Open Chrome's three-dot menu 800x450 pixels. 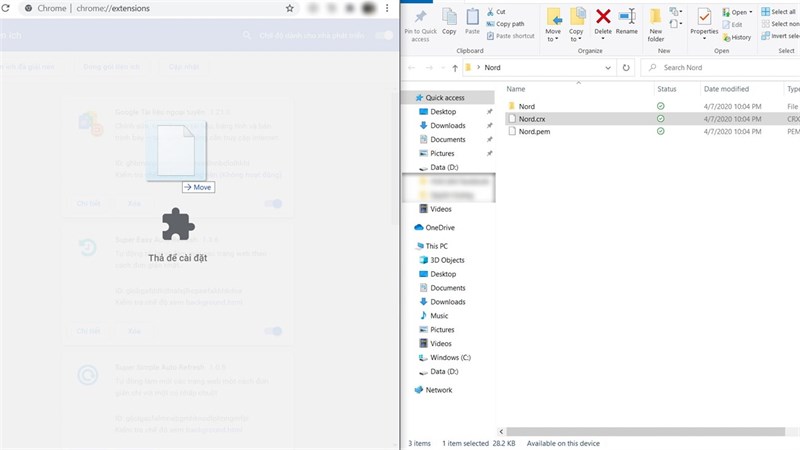(387, 8)
